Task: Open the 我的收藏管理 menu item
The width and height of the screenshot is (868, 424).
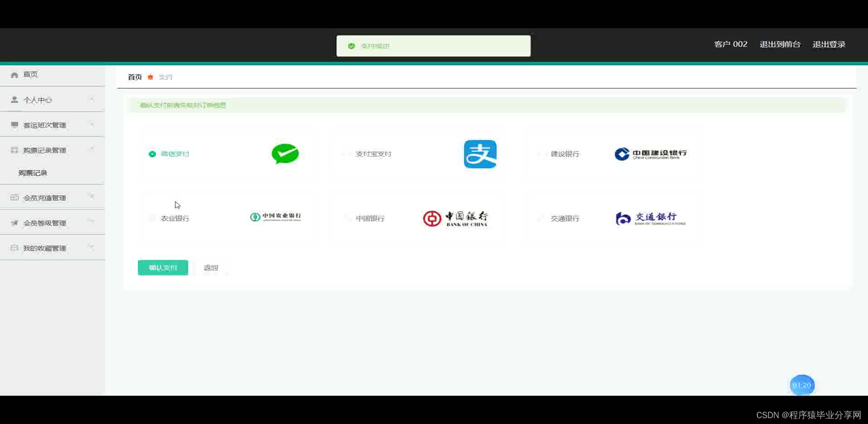Action: (53, 248)
